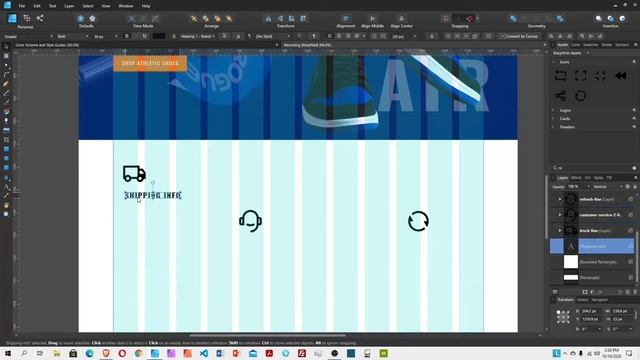Image resolution: width=640 pixels, height=360 pixels.
Task: Click the rewind double-arrow icon asset
Action: tap(620, 76)
